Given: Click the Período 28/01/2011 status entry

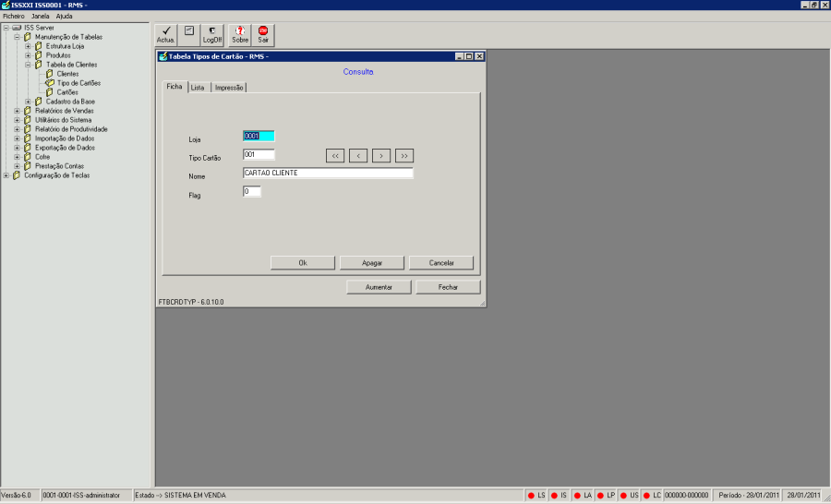Looking at the screenshot, I should click(749, 496).
